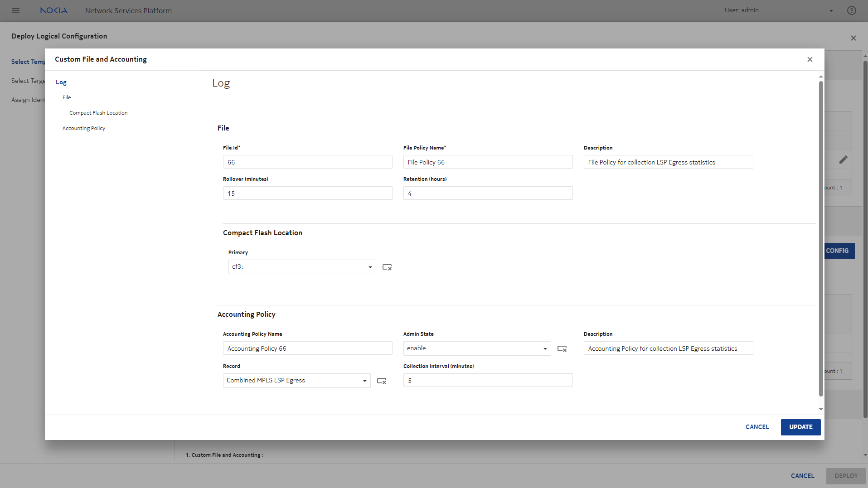
Task: Clear the Admin State selection
Action: coord(562,349)
